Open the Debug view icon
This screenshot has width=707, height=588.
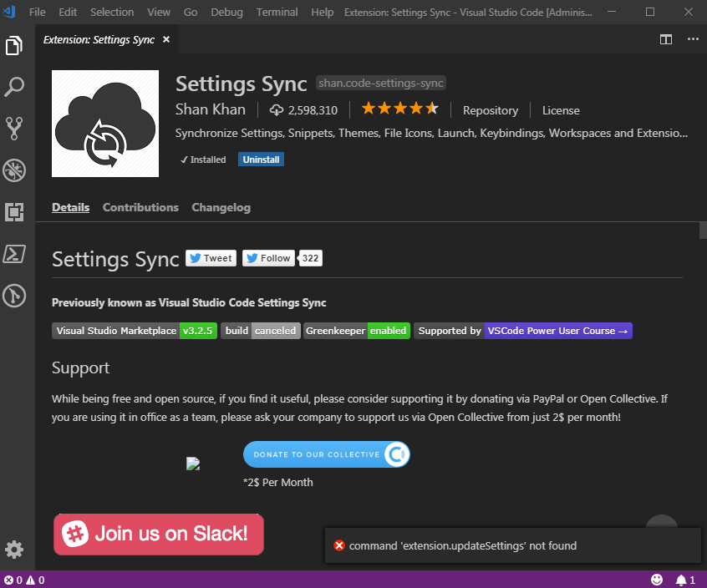coord(14,170)
